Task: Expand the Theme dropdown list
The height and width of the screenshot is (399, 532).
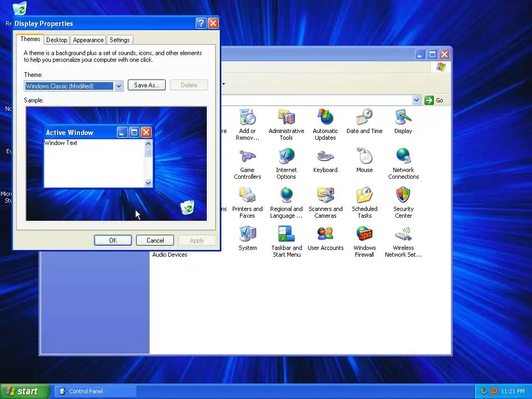Action: (118, 86)
